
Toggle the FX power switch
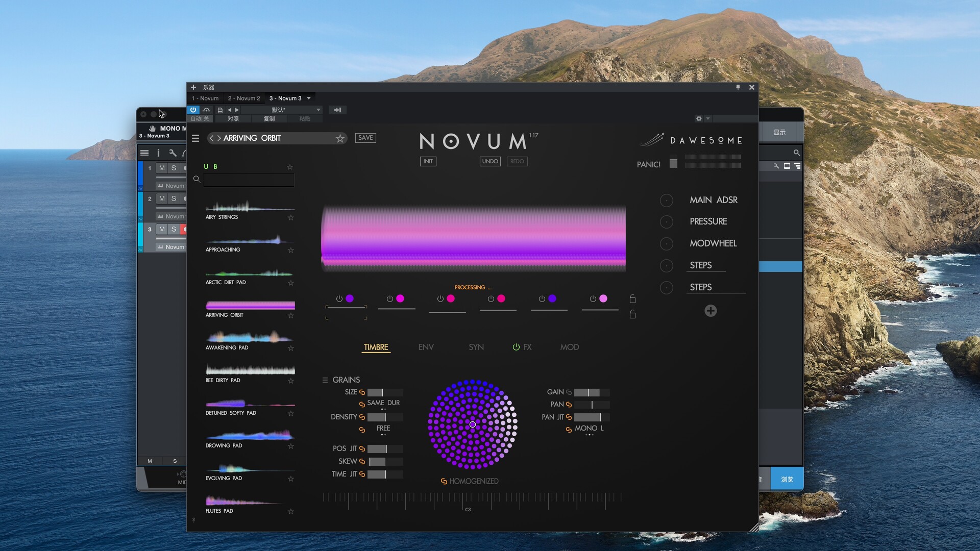(x=516, y=347)
